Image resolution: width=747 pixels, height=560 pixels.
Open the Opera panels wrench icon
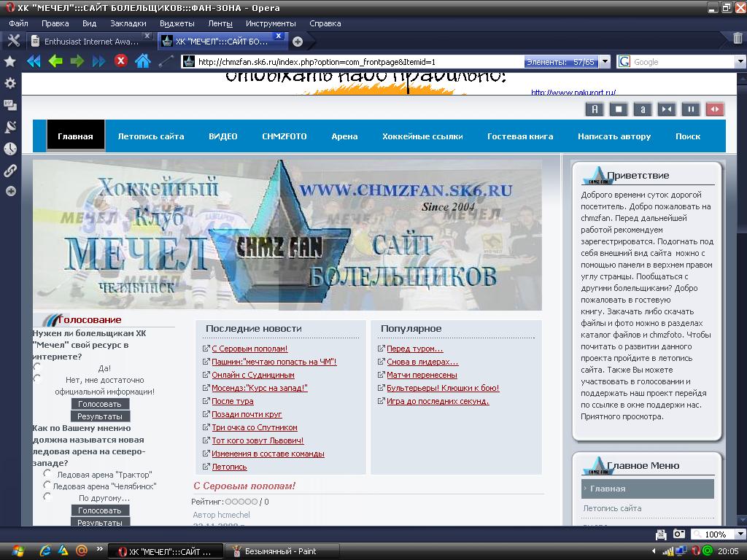pos(13,41)
